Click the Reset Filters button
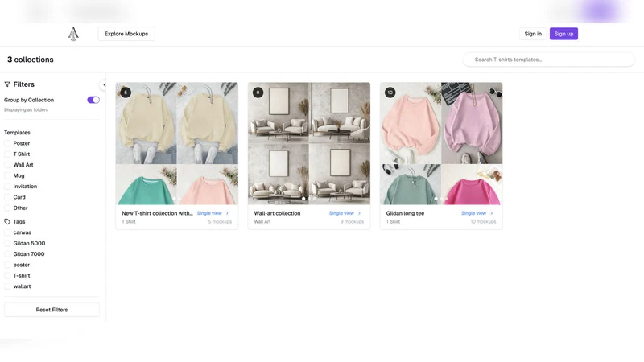644x362 pixels. [52, 310]
